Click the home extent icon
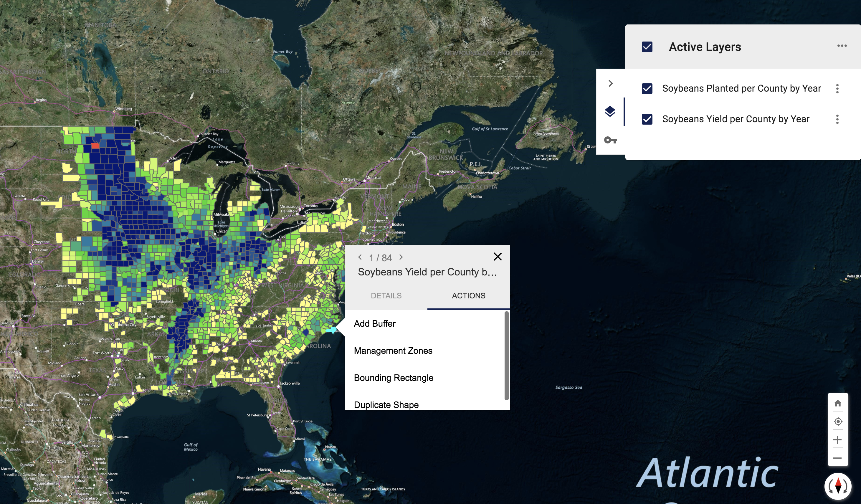861x504 pixels. [837, 403]
